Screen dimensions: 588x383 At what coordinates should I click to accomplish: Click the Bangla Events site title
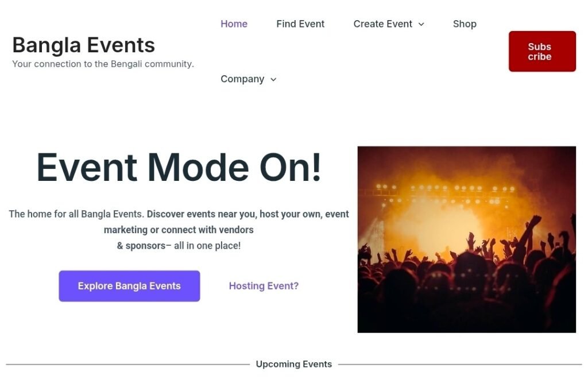pyautogui.click(x=83, y=45)
